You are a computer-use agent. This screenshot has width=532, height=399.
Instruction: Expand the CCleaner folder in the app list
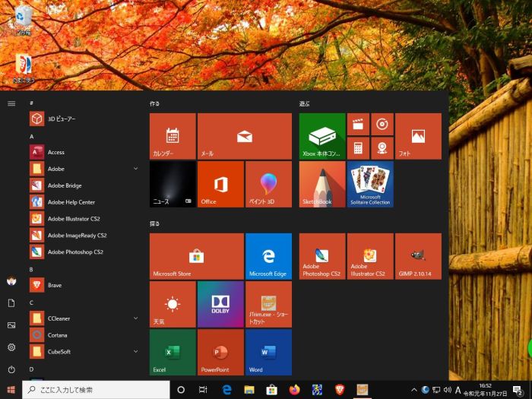click(x=135, y=318)
